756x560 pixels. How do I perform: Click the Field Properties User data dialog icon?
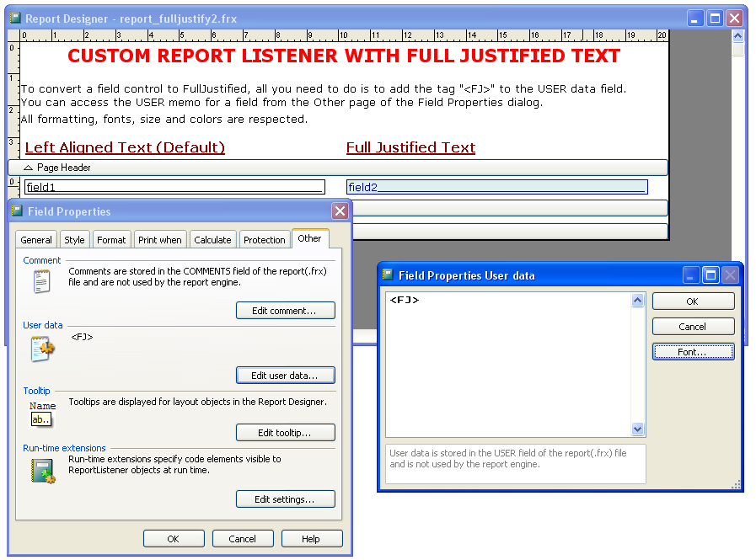click(x=388, y=275)
